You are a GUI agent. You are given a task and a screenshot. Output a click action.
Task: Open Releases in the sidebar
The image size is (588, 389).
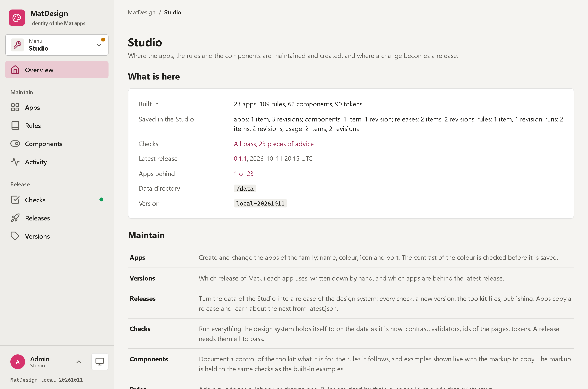tap(57, 218)
